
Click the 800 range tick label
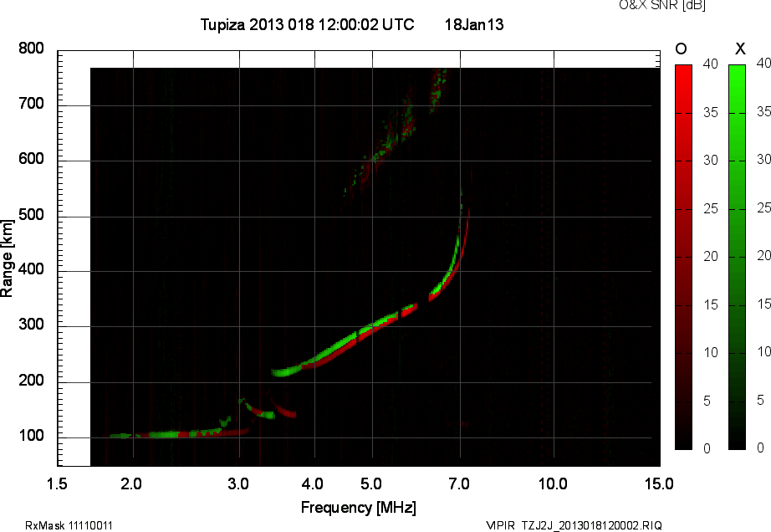[32, 49]
